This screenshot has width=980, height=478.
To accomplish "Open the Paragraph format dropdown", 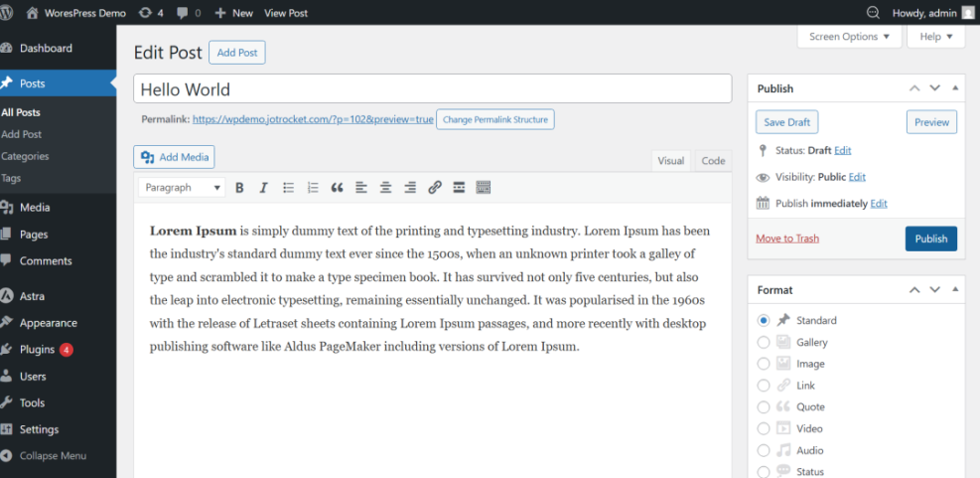I will pos(182,187).
